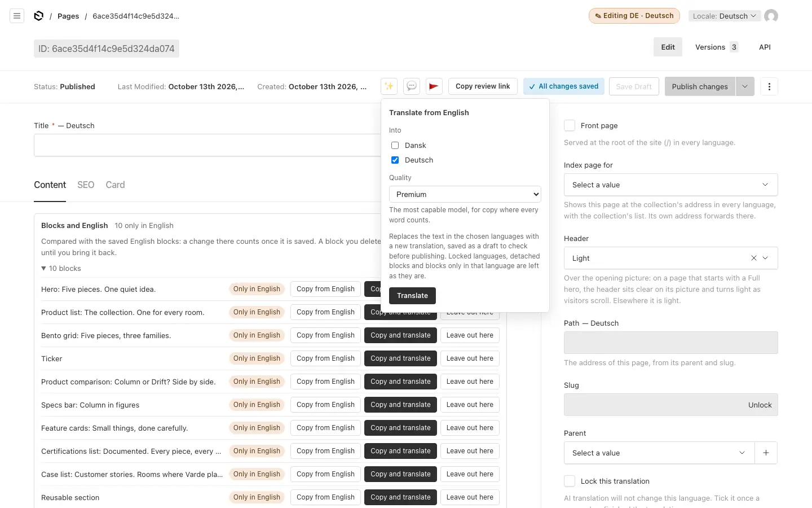The width and height of the screenshot is (812, 508).
Task: Enable the Front page checkbox
Action: pyautogui.click(x=570, y=125)
